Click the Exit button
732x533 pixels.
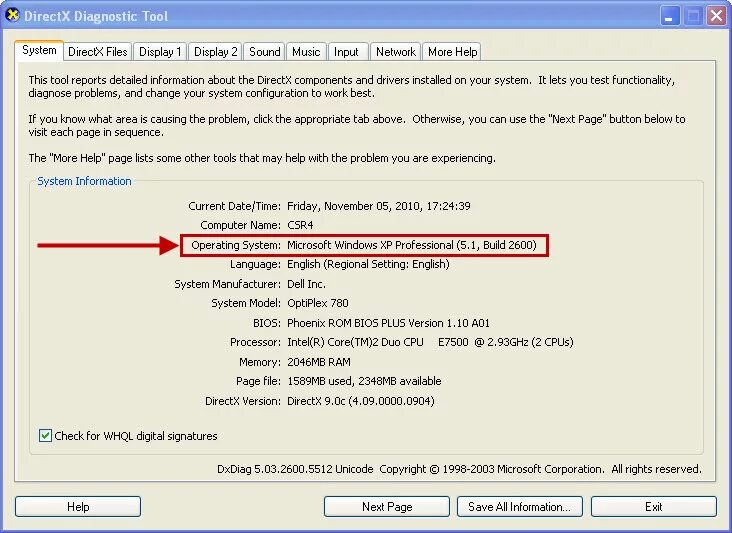coord(654,507)
